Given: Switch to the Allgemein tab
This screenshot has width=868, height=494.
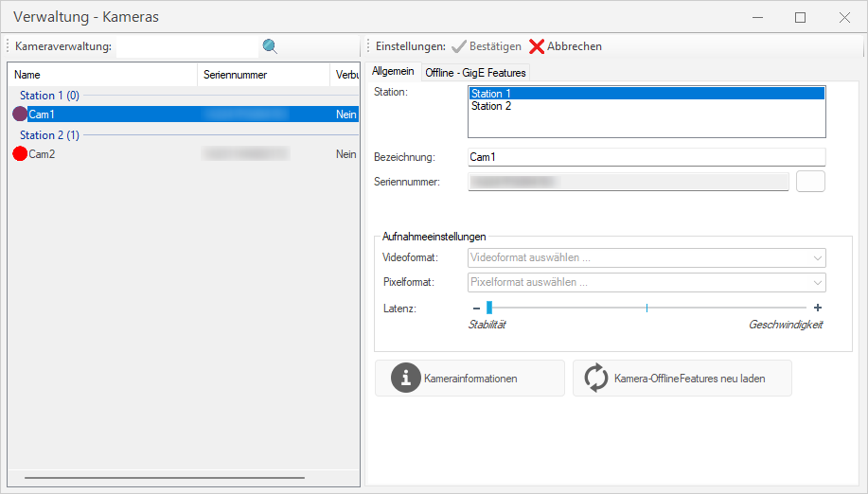Looking at the screenshot, I should point(393,72).
